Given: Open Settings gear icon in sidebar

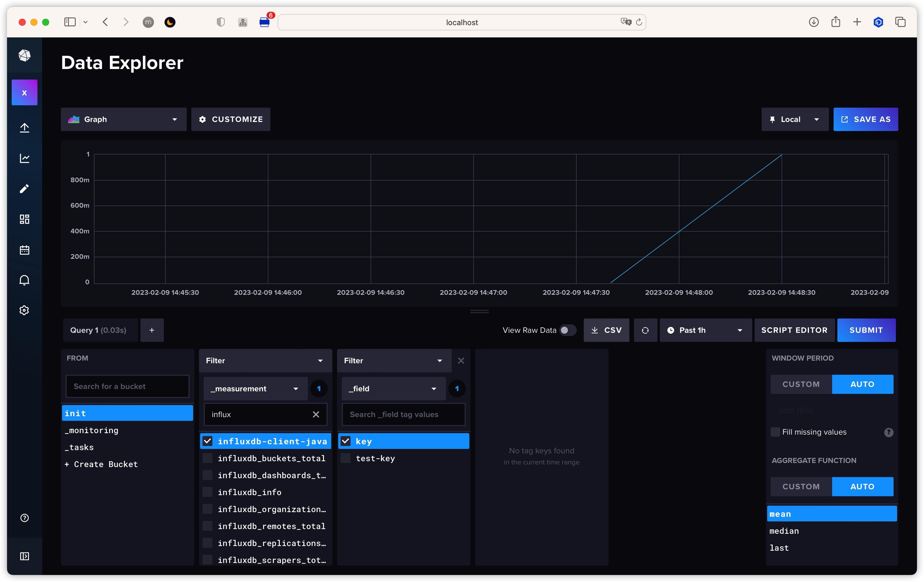Looking at the screenshot, I should tap(25, 310).
